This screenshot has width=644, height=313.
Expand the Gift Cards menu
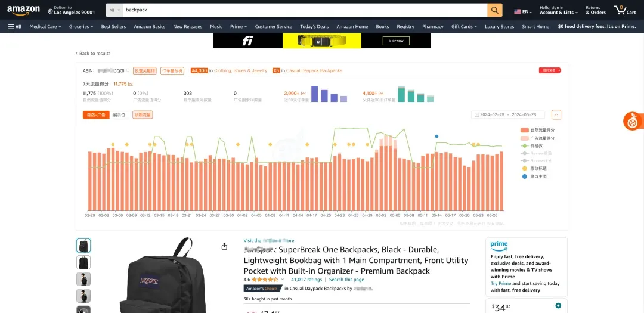(x=464, y=27)
